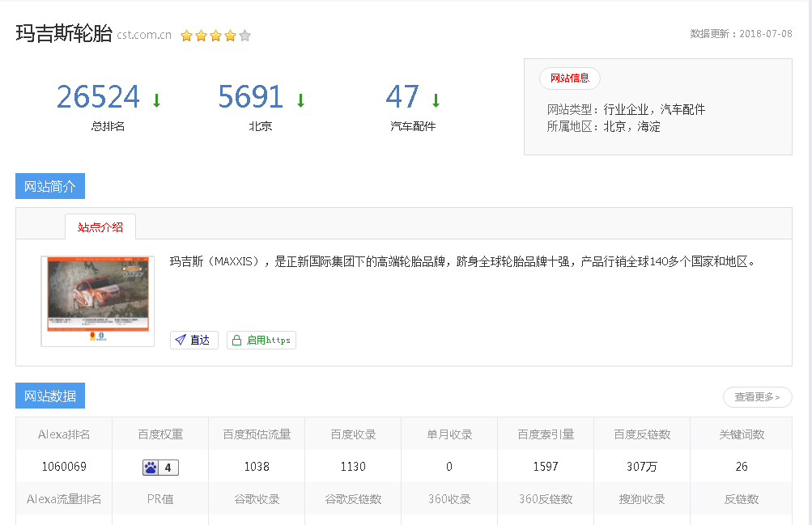Click the 单月收录 value 0
This screenshot has width=812, height=525.
click(449, 467)
